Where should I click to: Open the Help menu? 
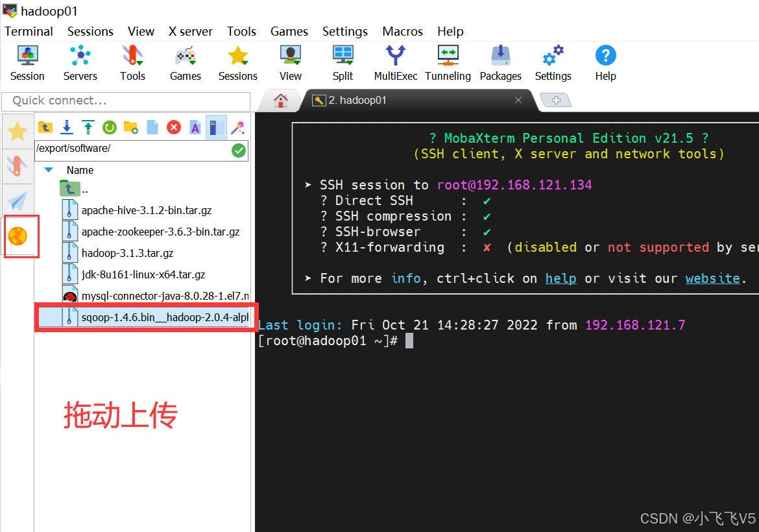click(451, 31)
